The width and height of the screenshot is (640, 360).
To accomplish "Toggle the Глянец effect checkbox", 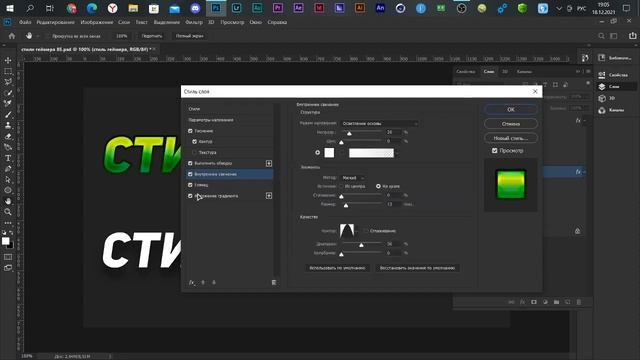I will point(190,185).
